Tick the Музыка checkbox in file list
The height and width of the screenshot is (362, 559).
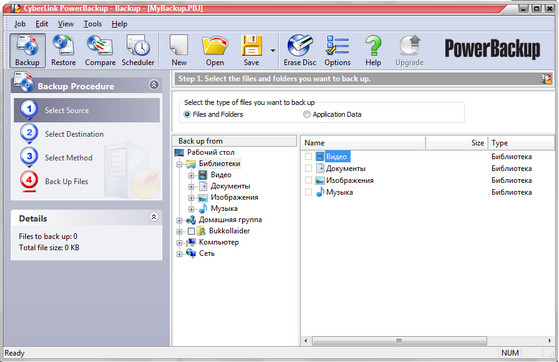click(308, 192)
